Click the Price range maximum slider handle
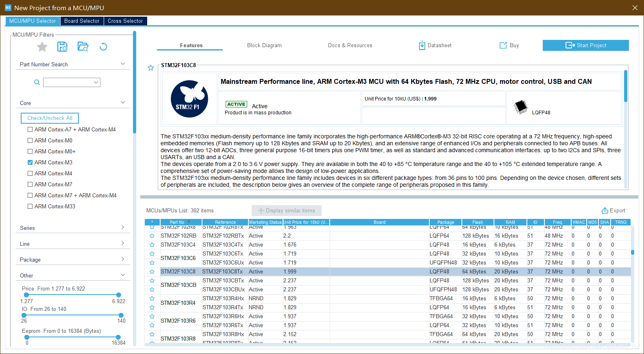644x354 pixels. point(118,295)
